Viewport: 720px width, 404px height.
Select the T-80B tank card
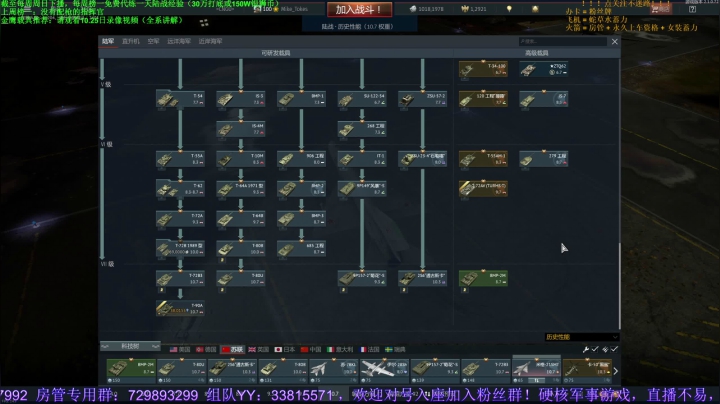click(x=241, y=248)
